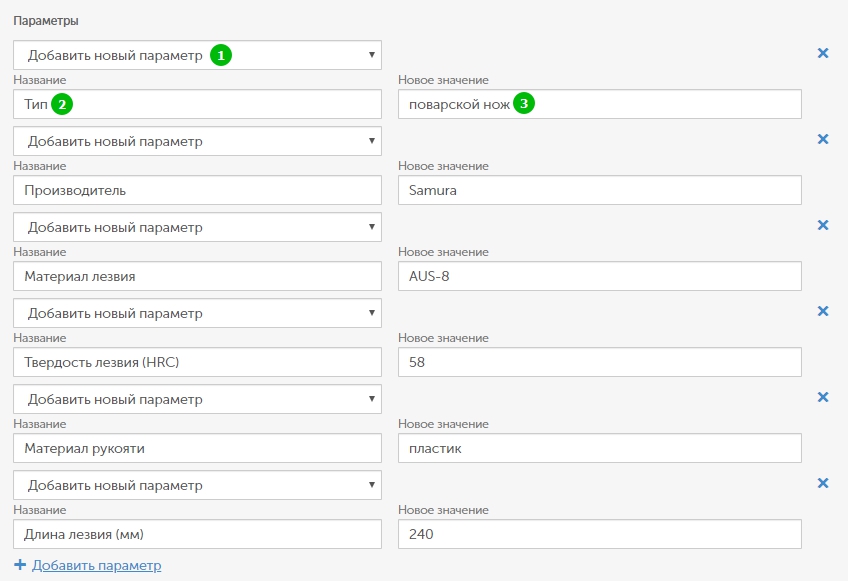Viewport: 848px width, 581px height.
Task: Open the dropdown above Материал рукояти field
Action: click(x=197, y=399)
